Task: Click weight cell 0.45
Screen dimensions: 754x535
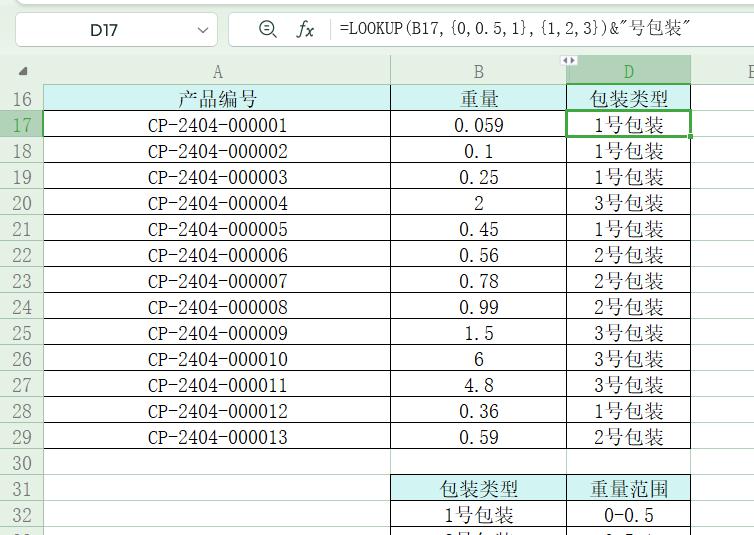Action: (478, 228)
